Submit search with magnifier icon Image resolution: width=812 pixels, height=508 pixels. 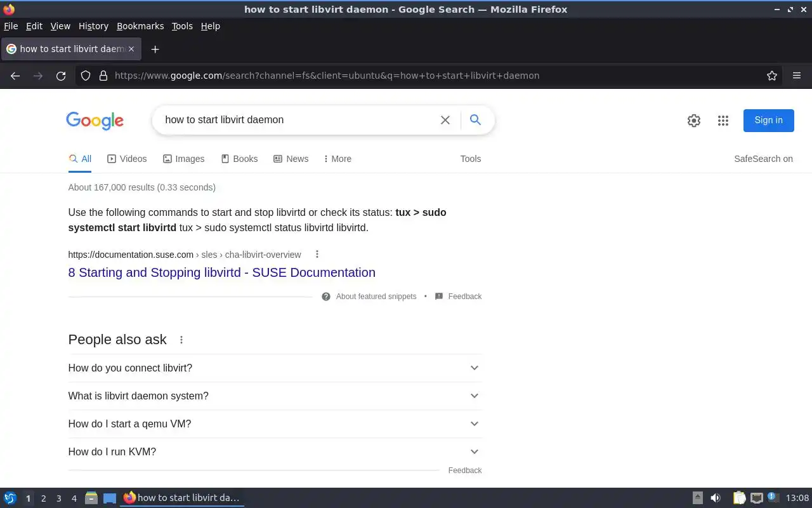tap(475, 119)
